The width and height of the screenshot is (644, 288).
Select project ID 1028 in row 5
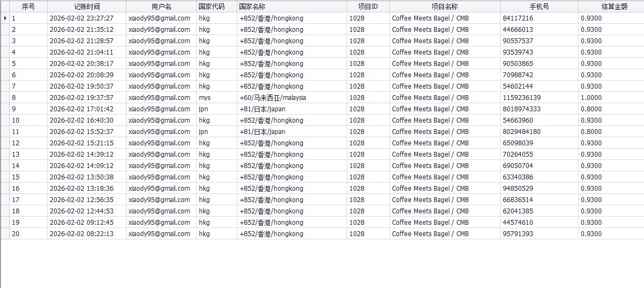356,64
